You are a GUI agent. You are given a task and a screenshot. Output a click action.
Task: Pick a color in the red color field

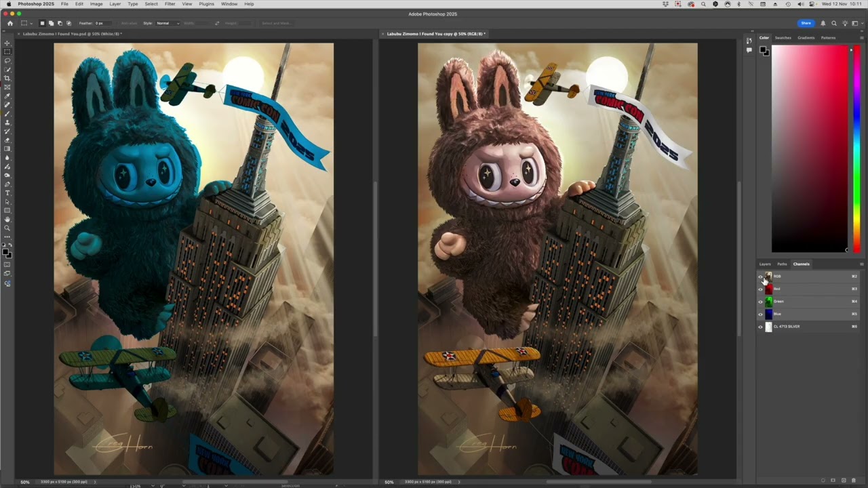pyautogui.click(x=809, y=149)
